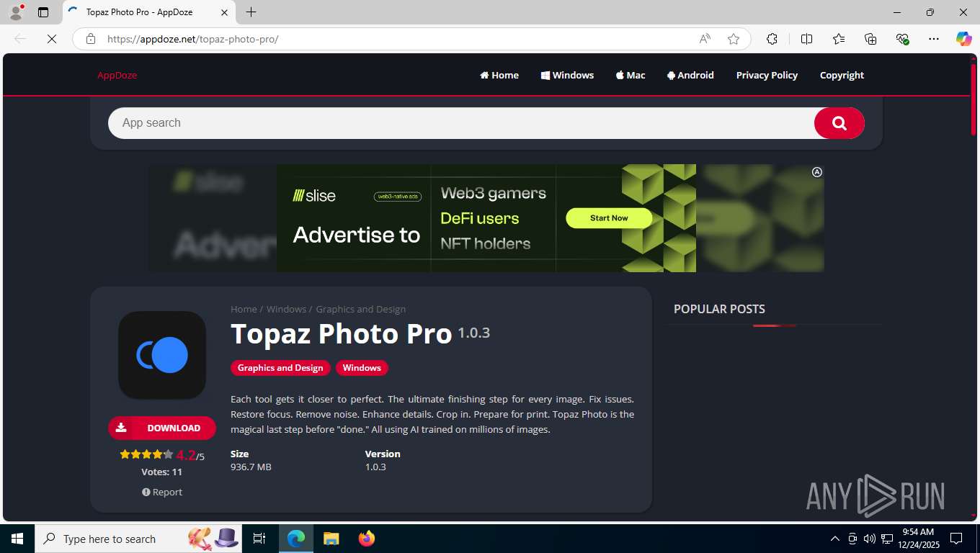Launch the Copilot sidebar icon
Viewport: 980px width, 553px height.
[963, 39]
